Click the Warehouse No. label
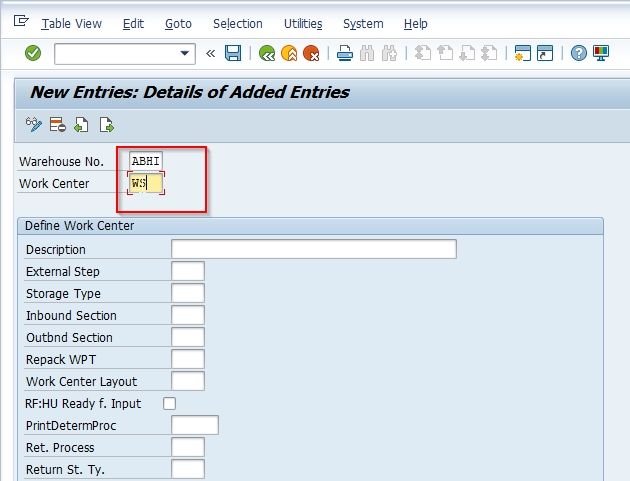Viewport: 630px width, 481px height. click(x=61, y=162)
